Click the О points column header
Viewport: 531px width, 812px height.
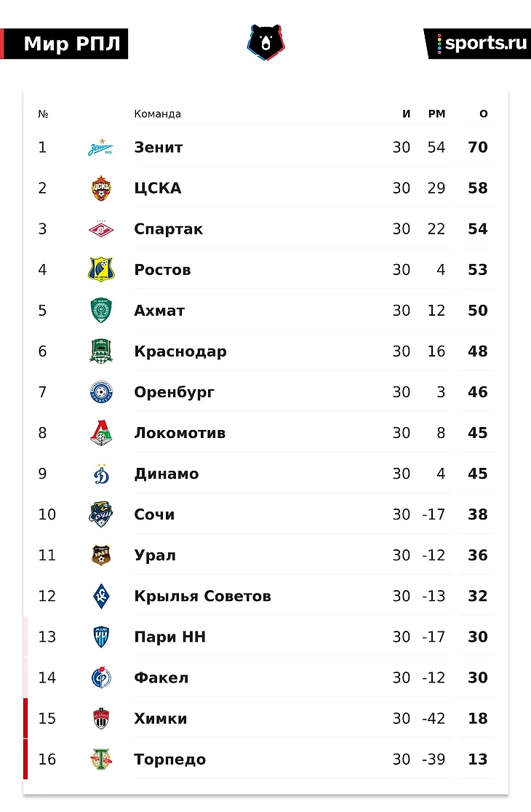(484, 114)
